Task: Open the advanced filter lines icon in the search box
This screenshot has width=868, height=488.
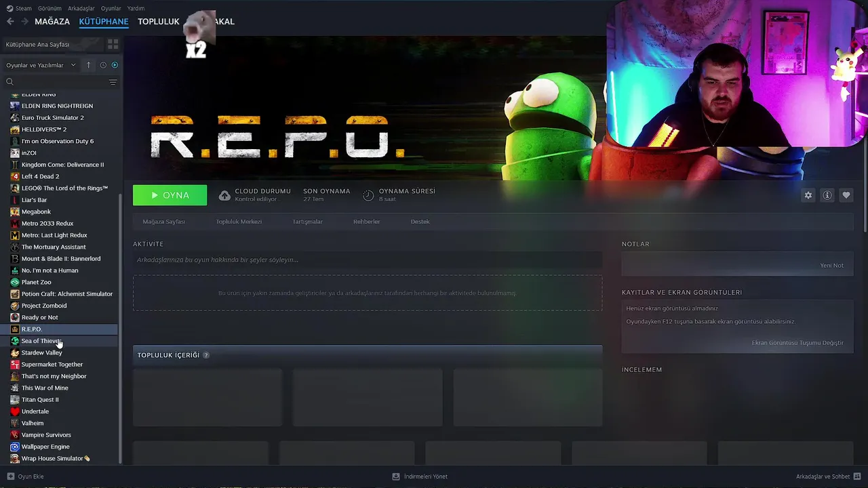Action: click(113, 82)
